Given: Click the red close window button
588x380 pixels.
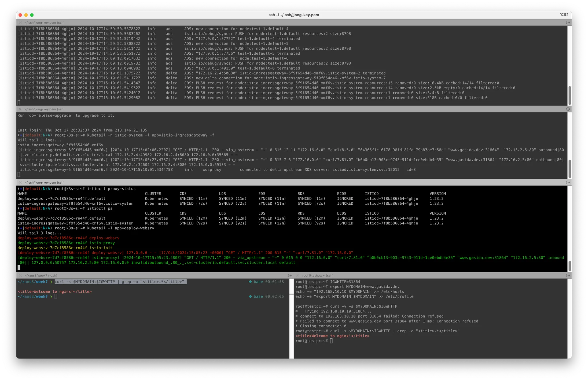Looking at the screenshot, I should 20,15.
